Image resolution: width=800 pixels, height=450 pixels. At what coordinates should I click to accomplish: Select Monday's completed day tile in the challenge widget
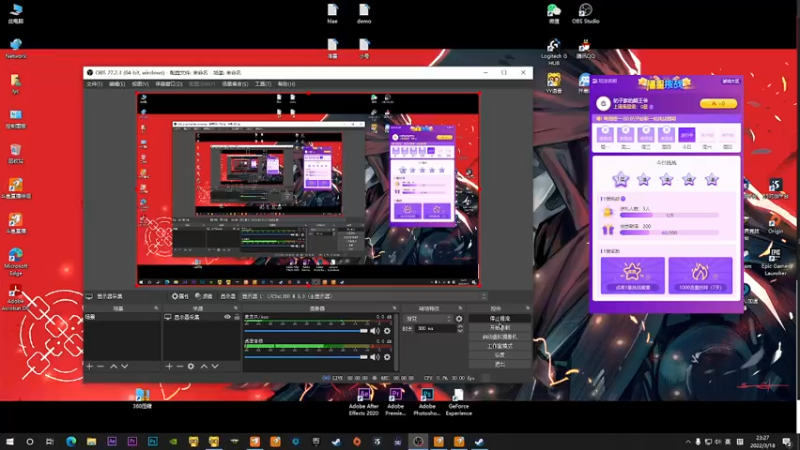pos(605,135)
